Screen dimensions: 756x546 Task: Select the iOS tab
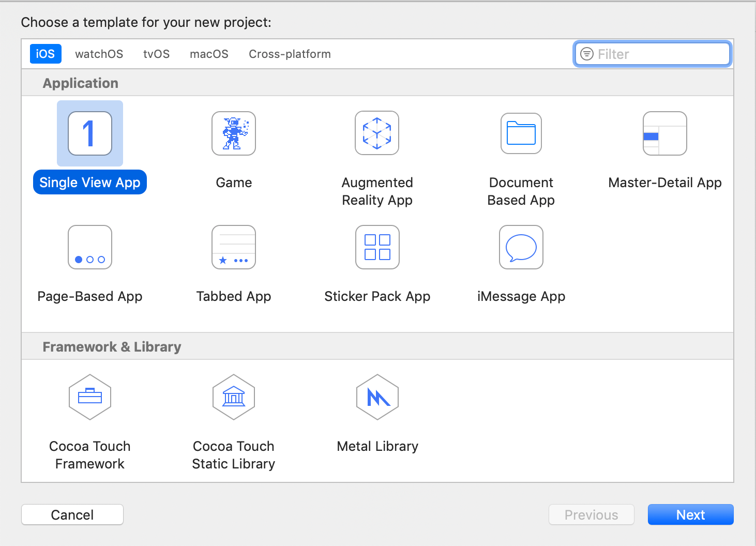(45, 54)
